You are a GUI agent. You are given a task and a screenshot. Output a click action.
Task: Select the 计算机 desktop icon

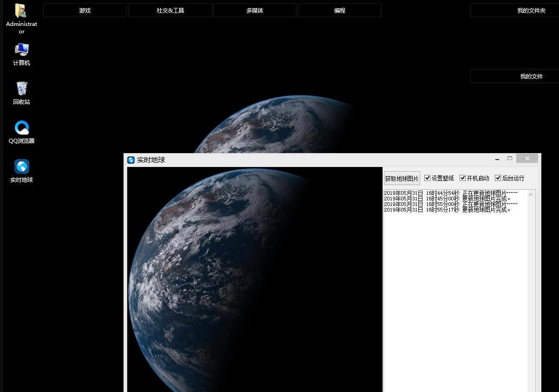coord(21,50)
